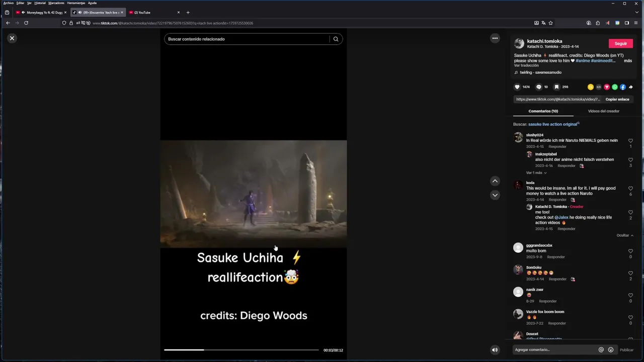Reply to the gggrandaocxbx 'muito bom' comment
Image resolution: width=644 pixels, height=362 pixels.
click(556, 257)
